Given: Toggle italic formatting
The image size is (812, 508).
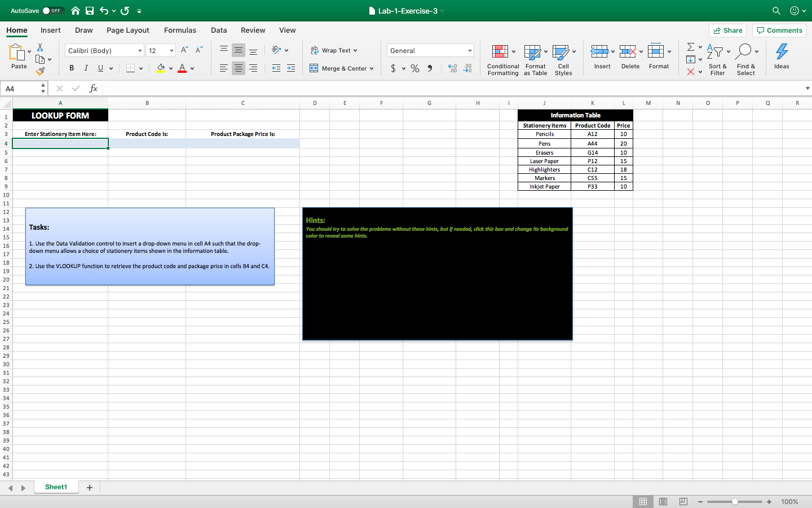Looking at the screenshot, I should tap(85, 68).
